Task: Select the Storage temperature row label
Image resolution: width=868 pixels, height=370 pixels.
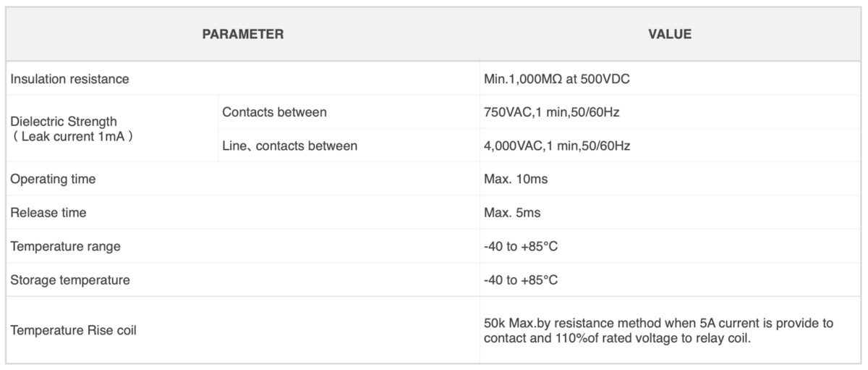Action: [x=70, y=279]
